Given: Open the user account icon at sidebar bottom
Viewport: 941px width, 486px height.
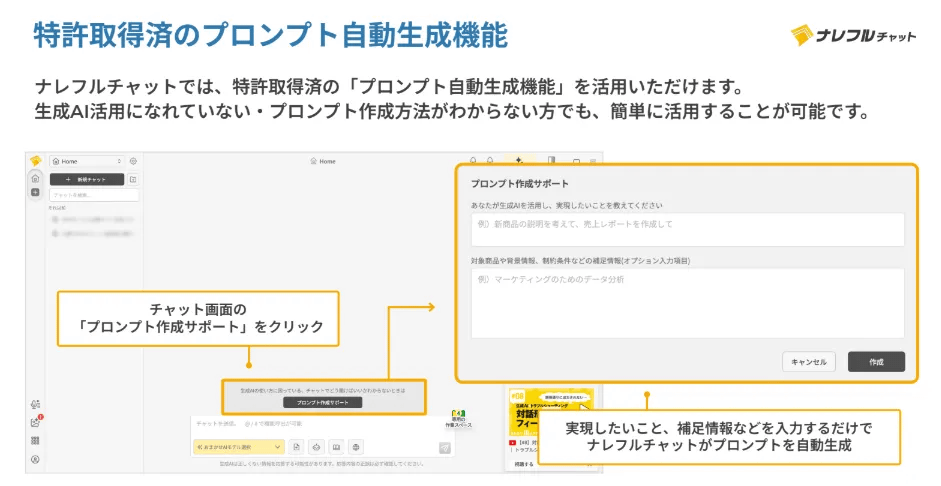Looking at the screenshot, I should pyautogui.click(x=35, y=459).
